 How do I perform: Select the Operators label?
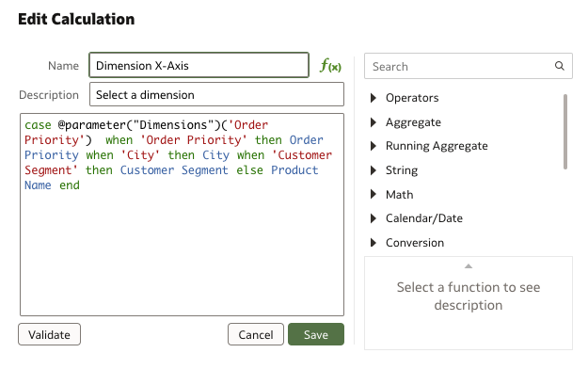pyautogui.click(x=412, y=98)
